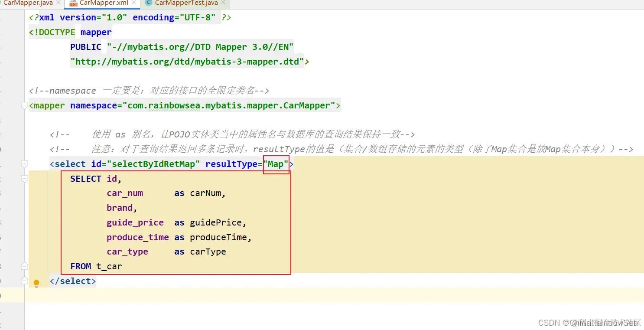Open the CarMapperTest.java tab
This screenshot has height=330, width=644.
(x=186, y=3)
